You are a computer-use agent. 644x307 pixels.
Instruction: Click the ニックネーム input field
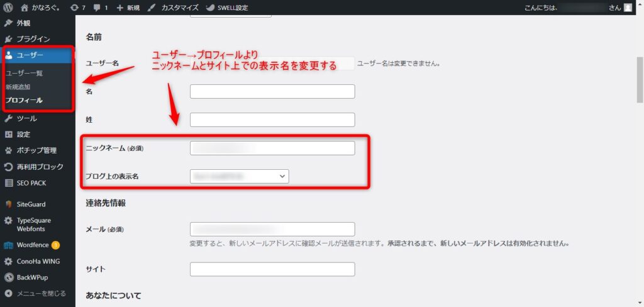coord(272,148)
